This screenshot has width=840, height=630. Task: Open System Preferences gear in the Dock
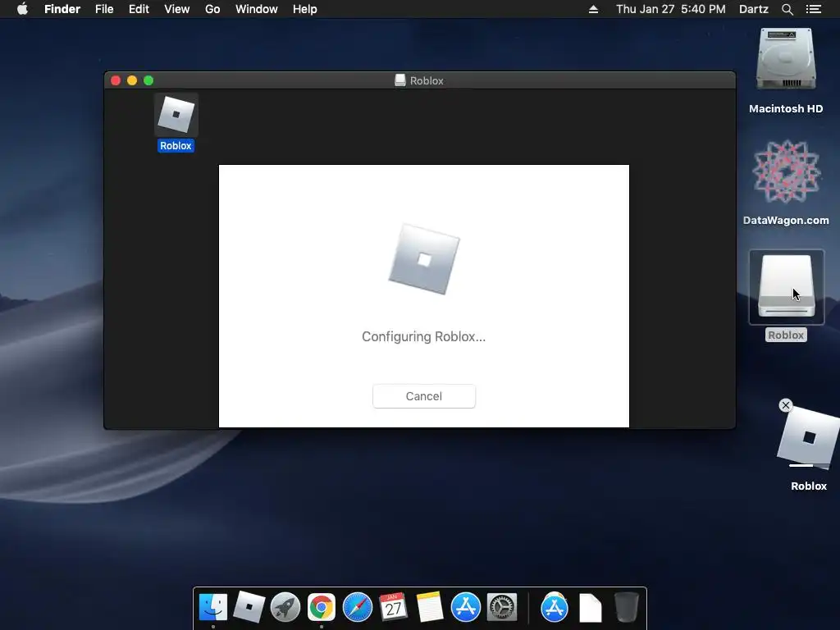tap(502, 607)
